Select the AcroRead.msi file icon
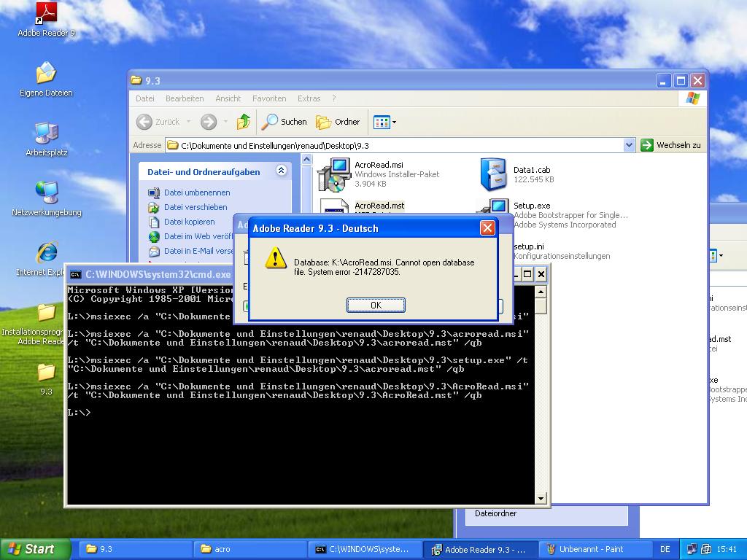This screenshot has width=747, height=560. 334,174
